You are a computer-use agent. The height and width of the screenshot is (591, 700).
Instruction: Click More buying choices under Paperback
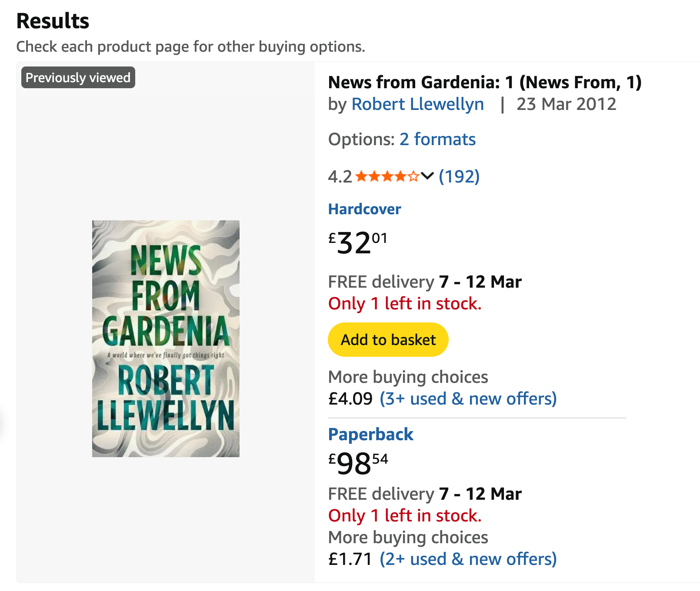tap(408, 537)
